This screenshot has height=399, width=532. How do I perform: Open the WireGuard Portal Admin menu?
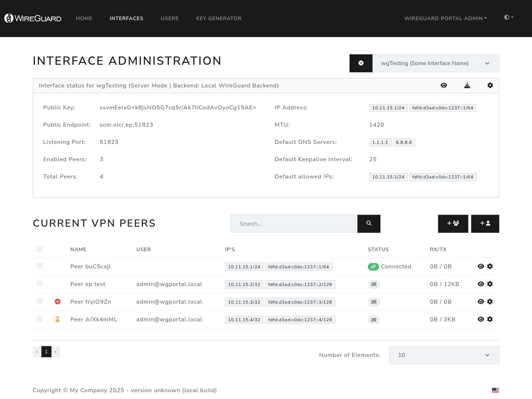click(445, 18)
